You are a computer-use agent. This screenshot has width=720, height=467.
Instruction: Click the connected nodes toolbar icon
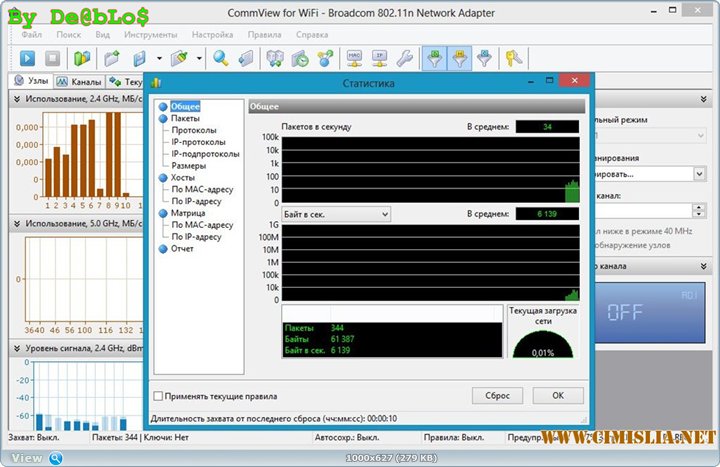pyautogui.click(x=326, y=58)
